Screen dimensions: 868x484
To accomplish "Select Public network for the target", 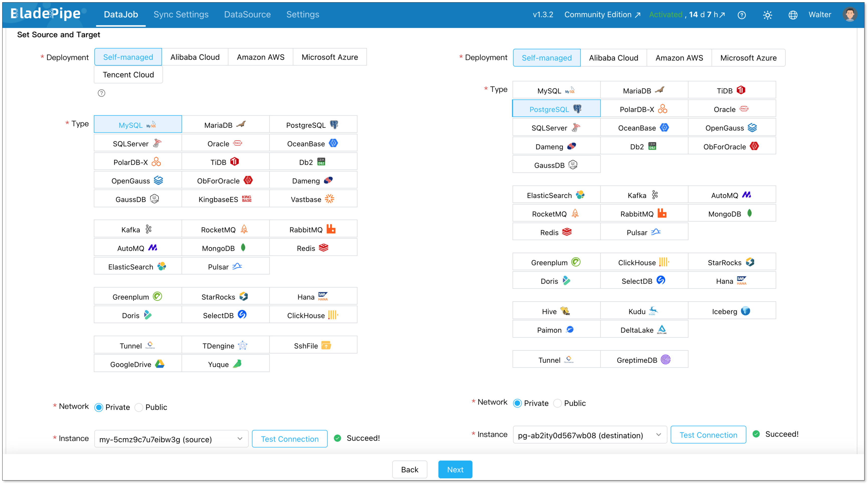I will tap(558, 403).
